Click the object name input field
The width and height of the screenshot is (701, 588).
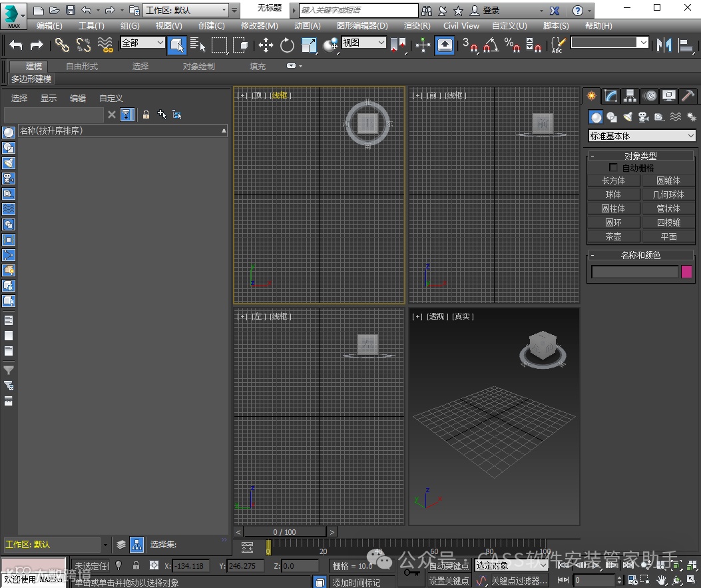pyautogui.click(x=634, y=272)
